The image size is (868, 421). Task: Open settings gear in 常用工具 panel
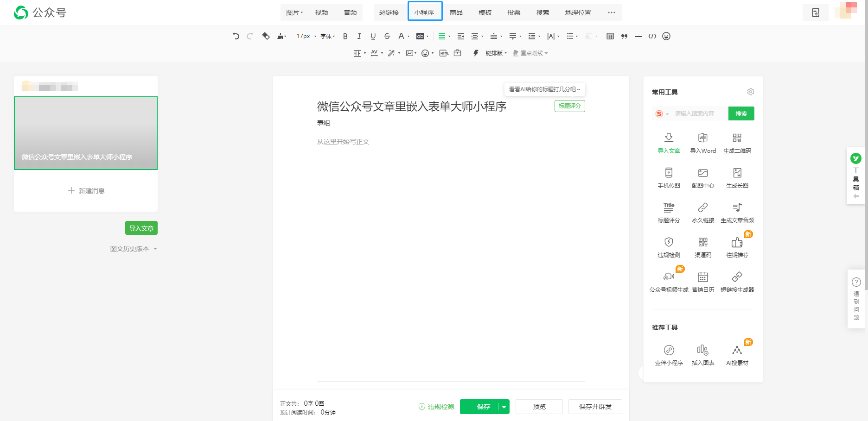point(750,92)
